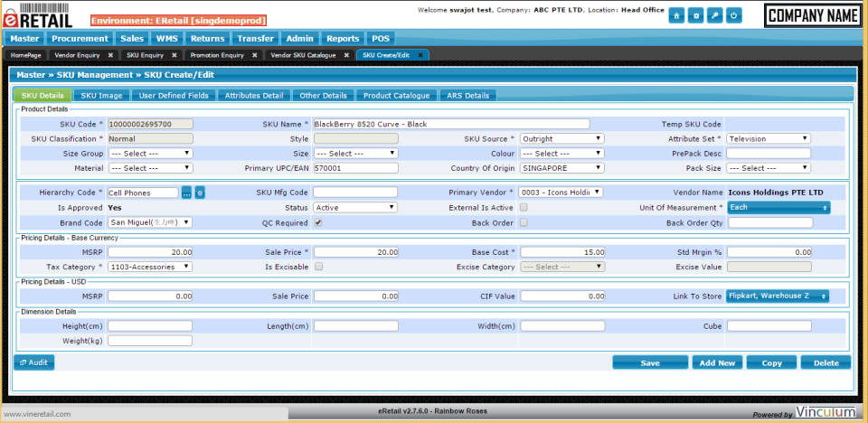Open Hierarchy Code lookup ellipsis button
The width and height of the screenshot is (868, 423).
tap(186, 193)
